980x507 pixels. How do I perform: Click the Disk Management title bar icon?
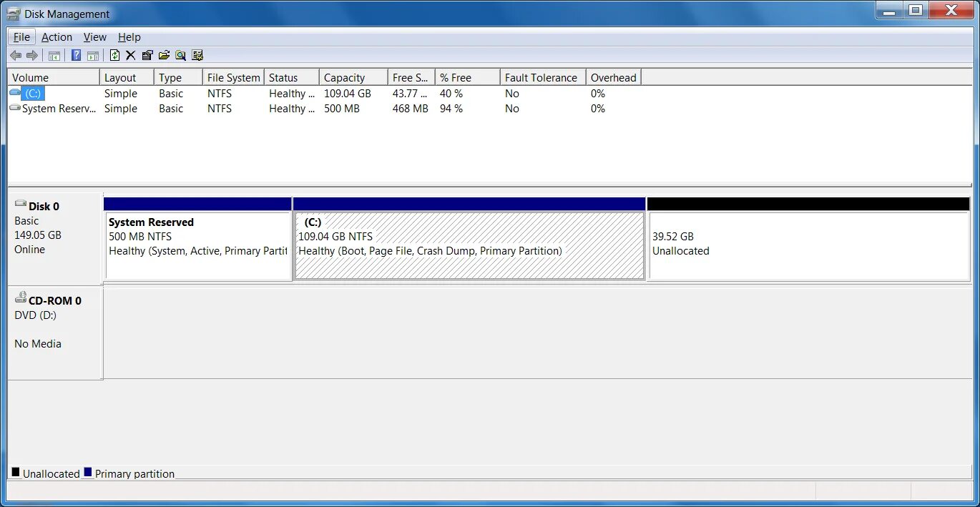click(x=14, y=14)
